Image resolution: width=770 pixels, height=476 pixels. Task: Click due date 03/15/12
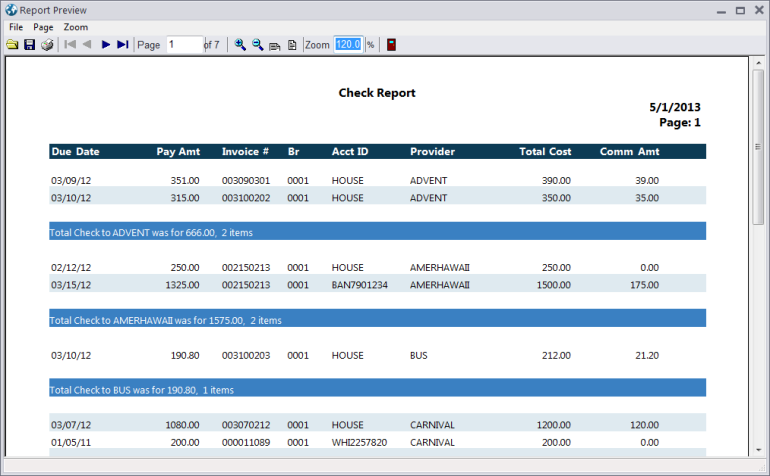point(71,285)
